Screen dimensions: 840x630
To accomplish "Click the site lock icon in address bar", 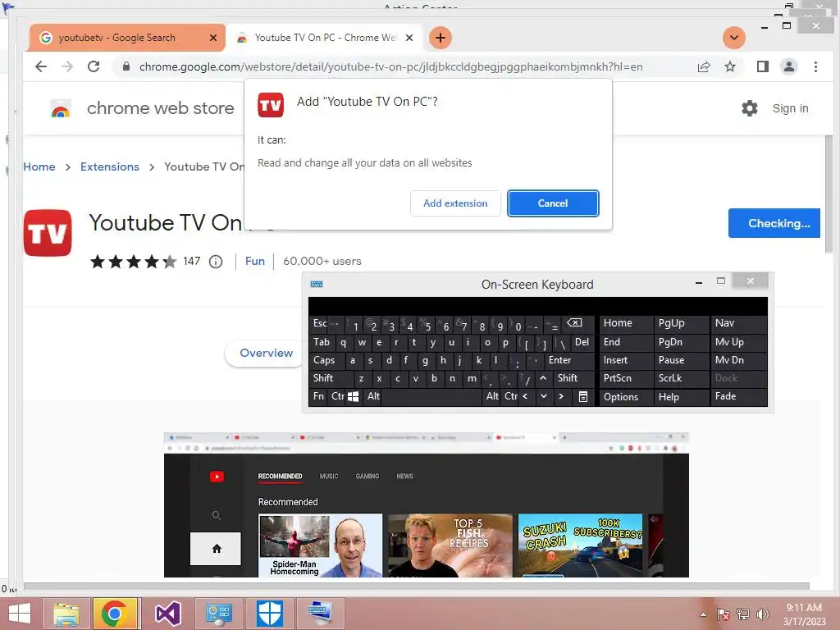I will click(126, 66).
